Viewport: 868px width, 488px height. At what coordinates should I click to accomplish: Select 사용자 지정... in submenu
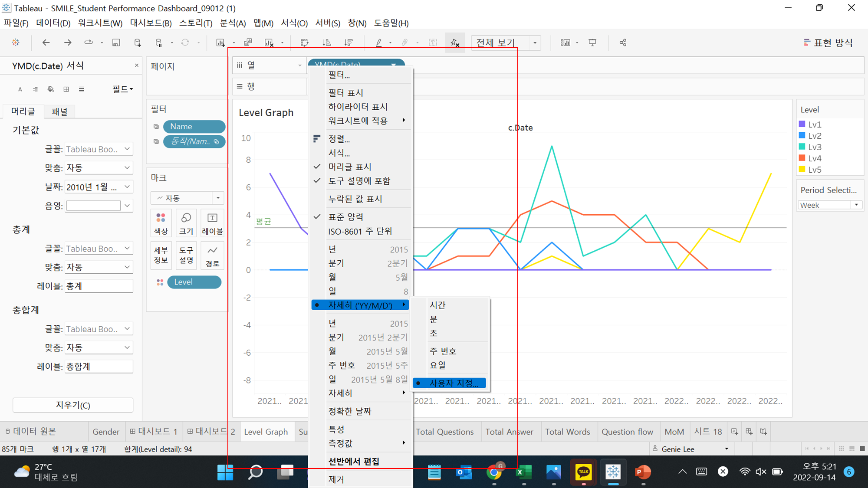(x=450, y=383)
